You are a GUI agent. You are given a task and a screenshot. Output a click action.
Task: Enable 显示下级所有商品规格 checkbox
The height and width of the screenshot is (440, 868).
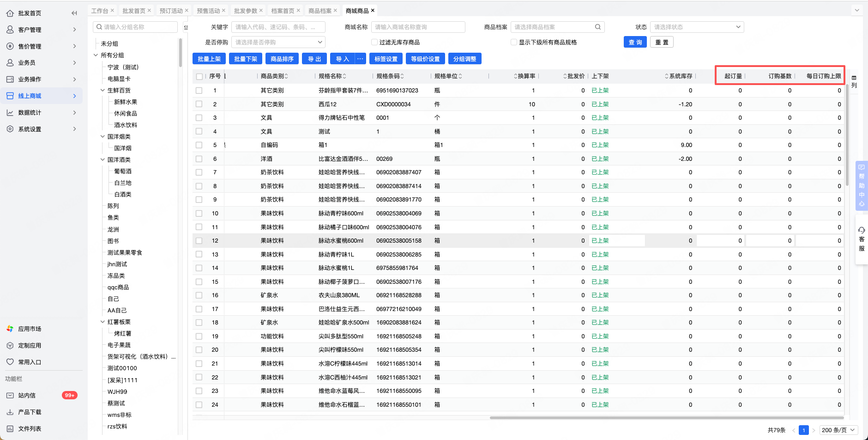click(x=514, y=42)
